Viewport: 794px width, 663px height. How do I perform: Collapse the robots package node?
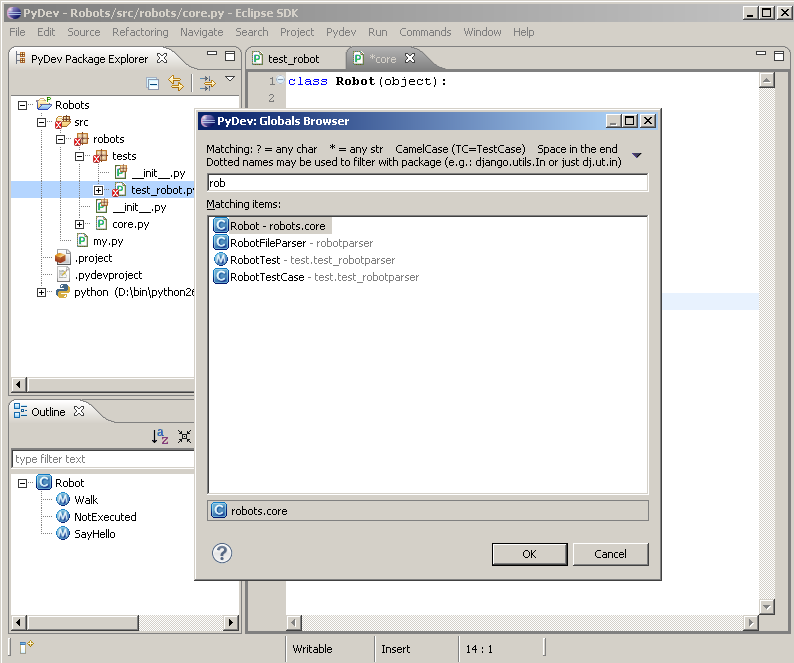(60, 139)
